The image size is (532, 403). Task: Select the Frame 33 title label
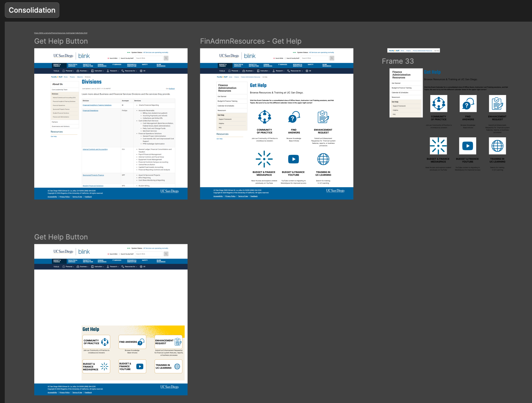click(x=398, y=61)
